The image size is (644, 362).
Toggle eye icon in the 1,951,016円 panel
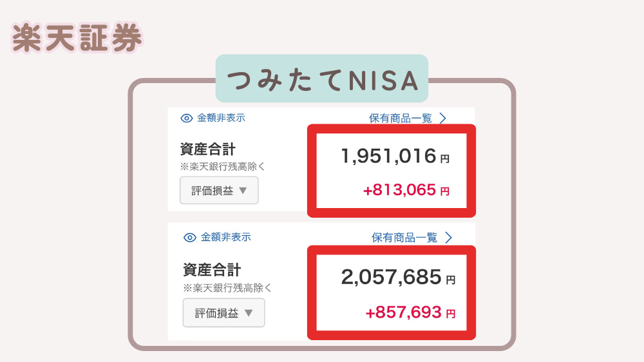pos(187,119)
